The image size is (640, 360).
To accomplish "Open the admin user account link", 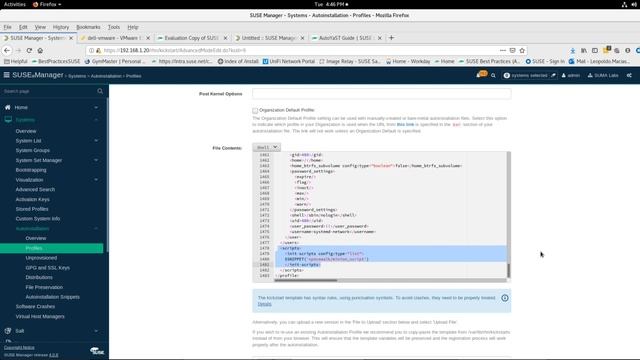I will pos(571,76).
